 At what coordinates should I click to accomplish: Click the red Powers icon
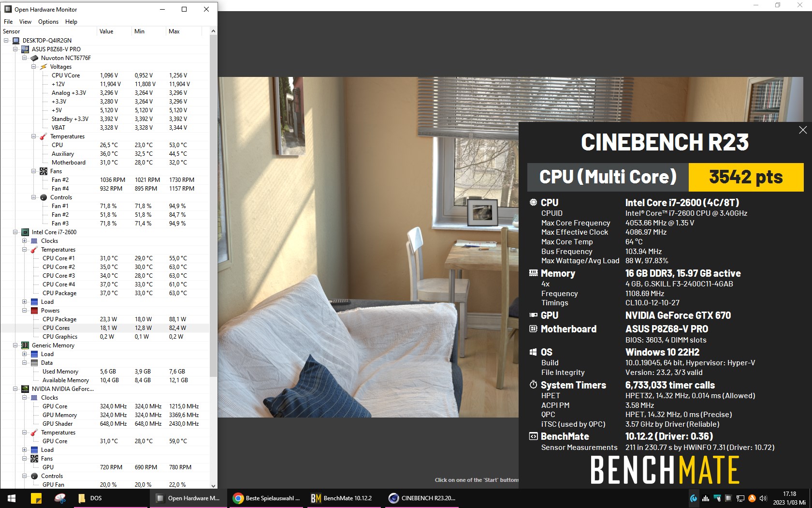[34, 311]
